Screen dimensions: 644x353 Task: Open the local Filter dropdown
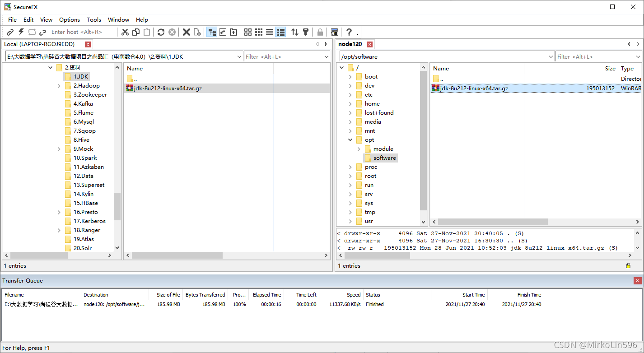click(327, 56)
